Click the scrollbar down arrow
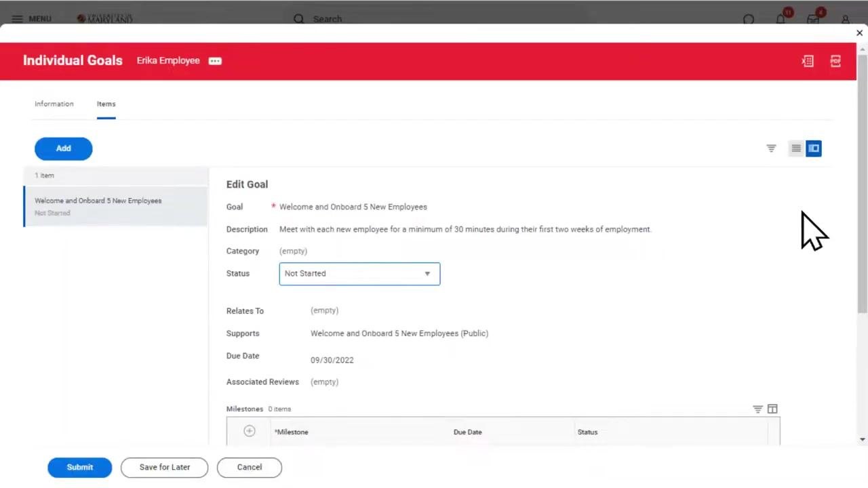This screenshot has height=488, width=868. [863, 439]
